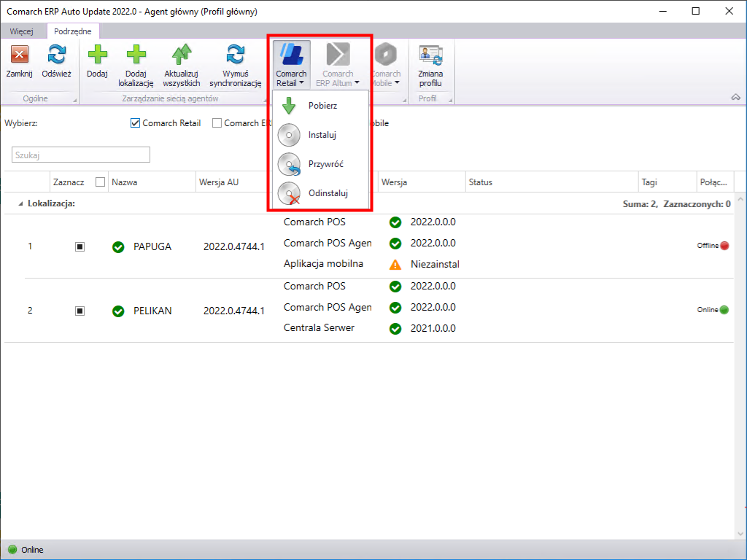Click the status bar Online green icon
747x560 pixels.
pos(13,549)
